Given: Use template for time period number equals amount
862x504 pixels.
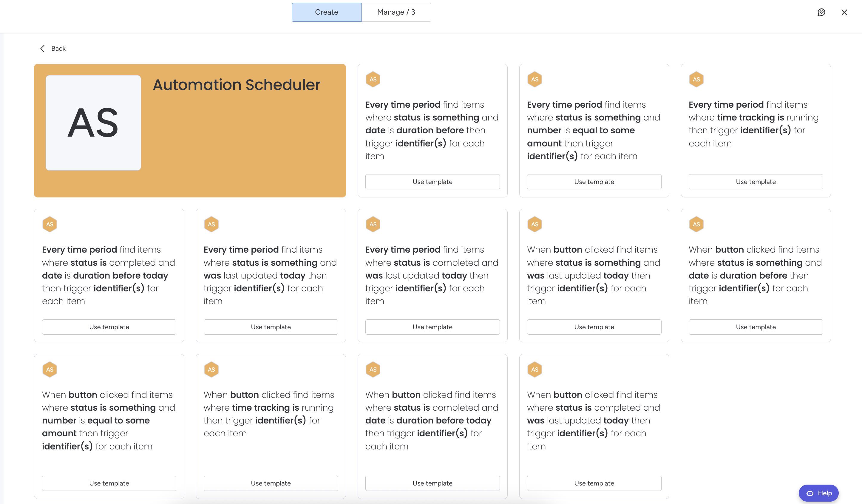Looking at the screenshot, I should pyautogui.click(x=594, y=182).
